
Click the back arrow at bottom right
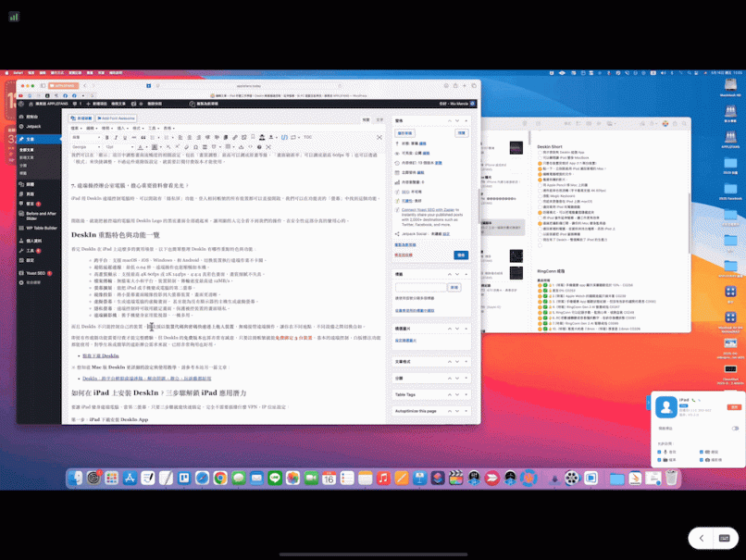click(701, 538)
